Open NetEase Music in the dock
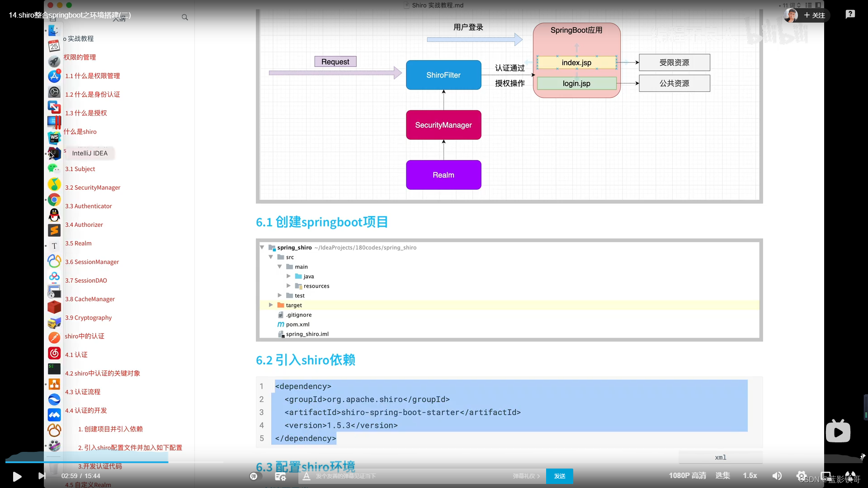This screenshot has height=488, width=868. point(54,353)
